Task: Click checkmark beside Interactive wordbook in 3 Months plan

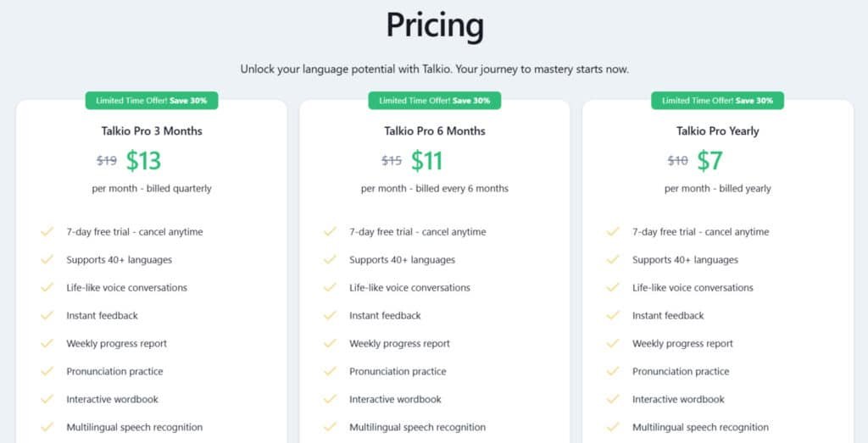Action: [x=47, y=399]
